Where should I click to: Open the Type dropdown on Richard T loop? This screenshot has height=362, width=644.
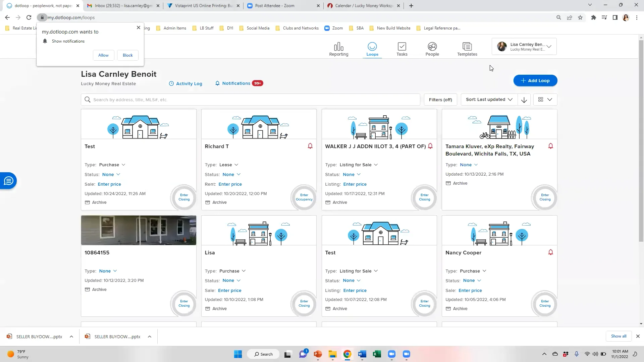[x=229, y=165]
